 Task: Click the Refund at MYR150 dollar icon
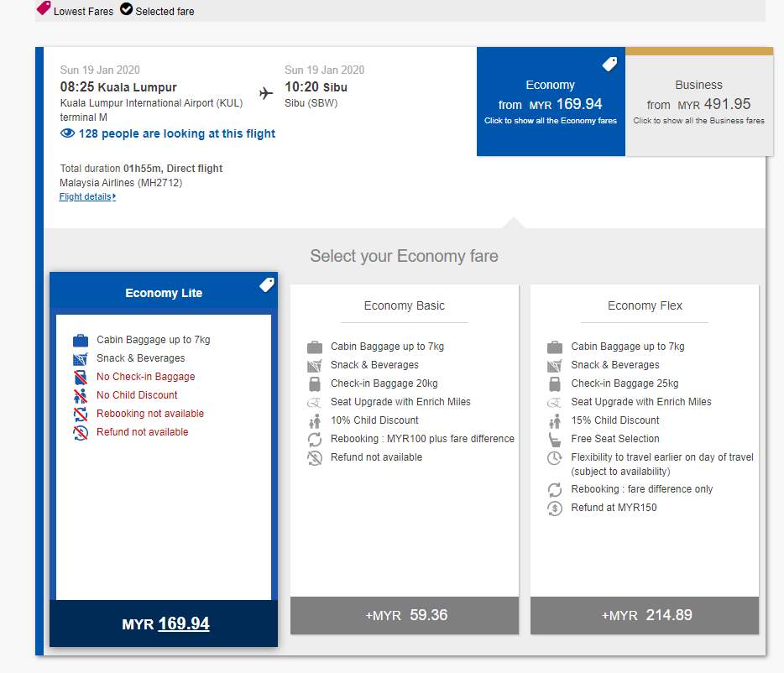click(555, 508)
